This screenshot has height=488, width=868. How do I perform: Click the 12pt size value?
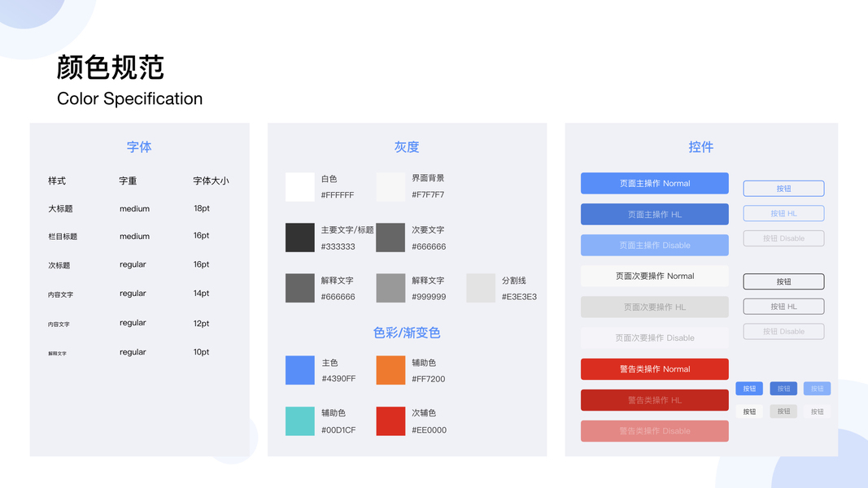tap(202, 323)
